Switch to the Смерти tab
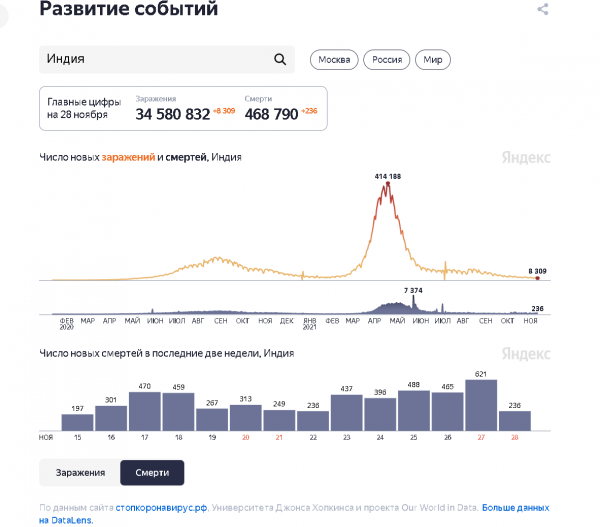The width and height of the screenshot is (600, 527). coord(152,473)
